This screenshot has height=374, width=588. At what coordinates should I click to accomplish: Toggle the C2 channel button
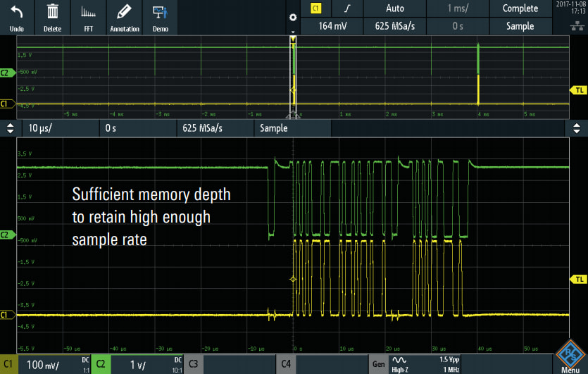[x=101, y=364]
